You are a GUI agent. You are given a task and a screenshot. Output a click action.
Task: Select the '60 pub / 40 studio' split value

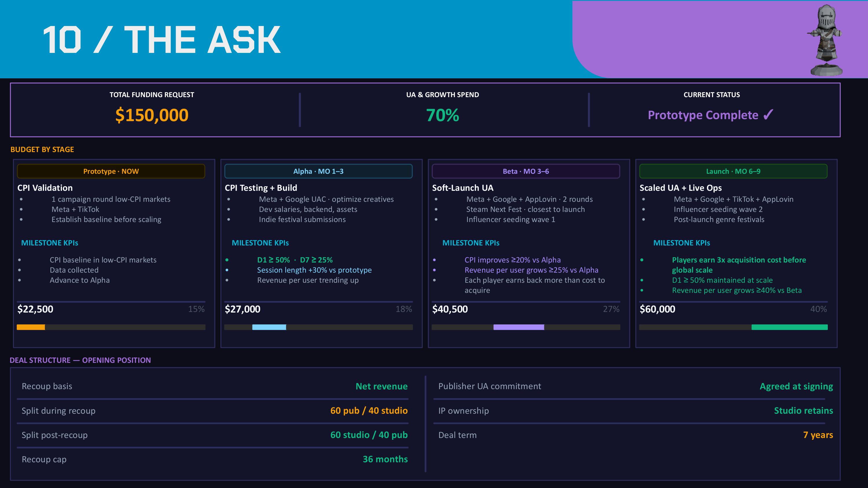tap(369, 411)
